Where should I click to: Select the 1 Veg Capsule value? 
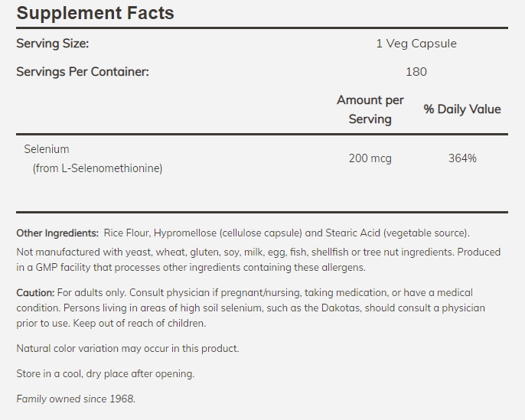point(416,44)
